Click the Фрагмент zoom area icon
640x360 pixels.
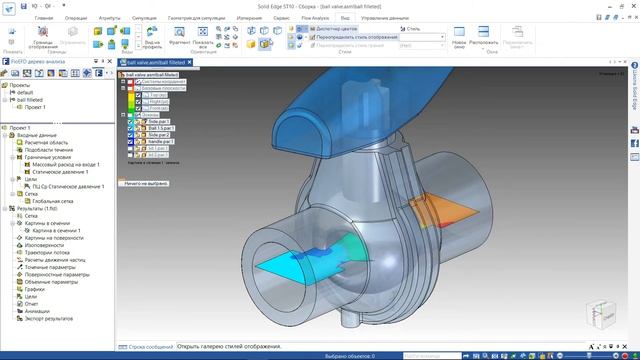point(179,32)
